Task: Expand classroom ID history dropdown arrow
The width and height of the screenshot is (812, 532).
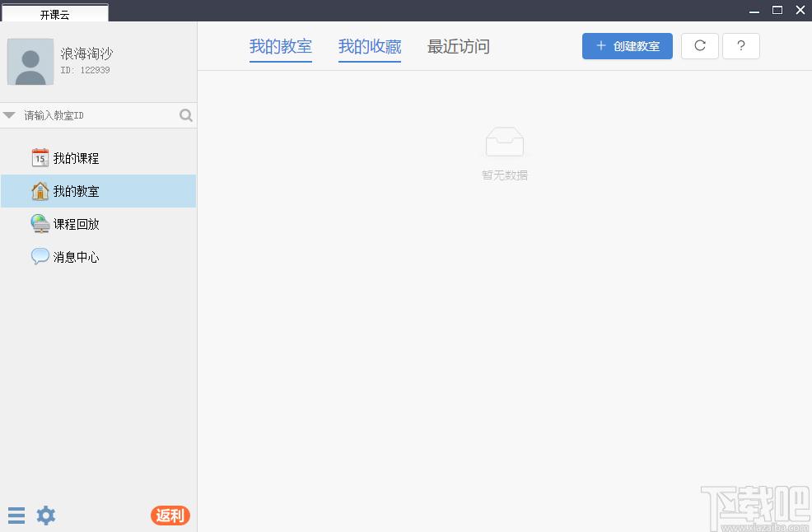Action: [9, 115]
